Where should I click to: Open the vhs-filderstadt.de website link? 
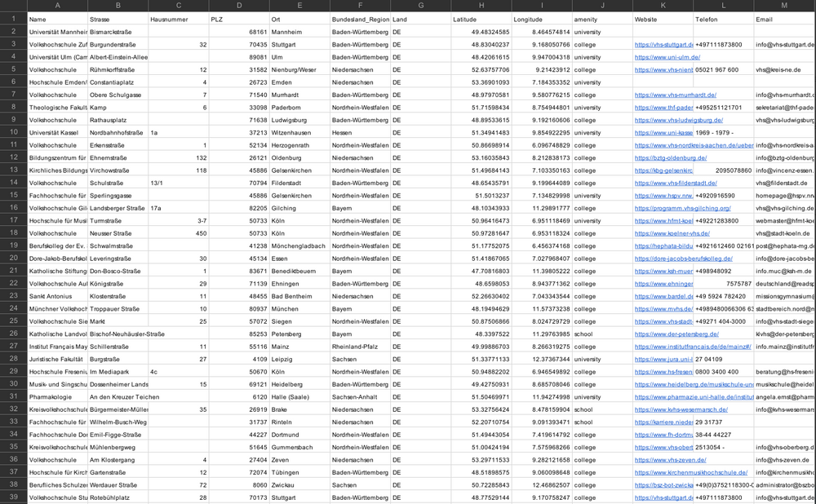pyautogui.click(x=676, y=183)
